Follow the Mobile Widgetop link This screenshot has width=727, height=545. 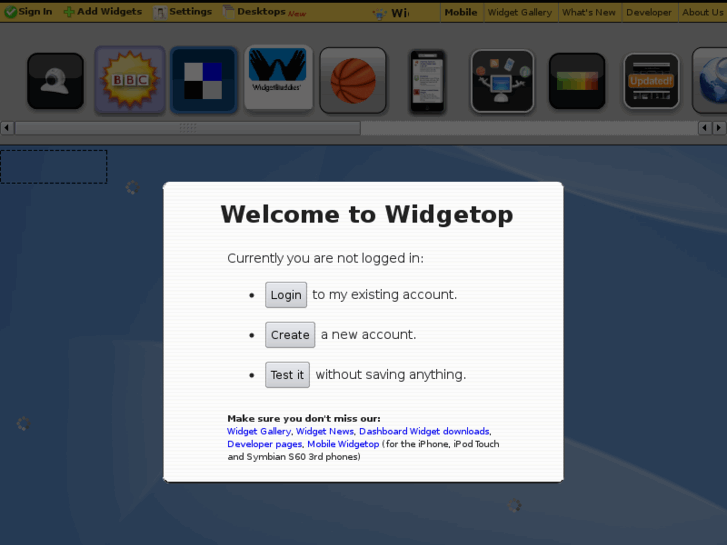pos(343,444)
